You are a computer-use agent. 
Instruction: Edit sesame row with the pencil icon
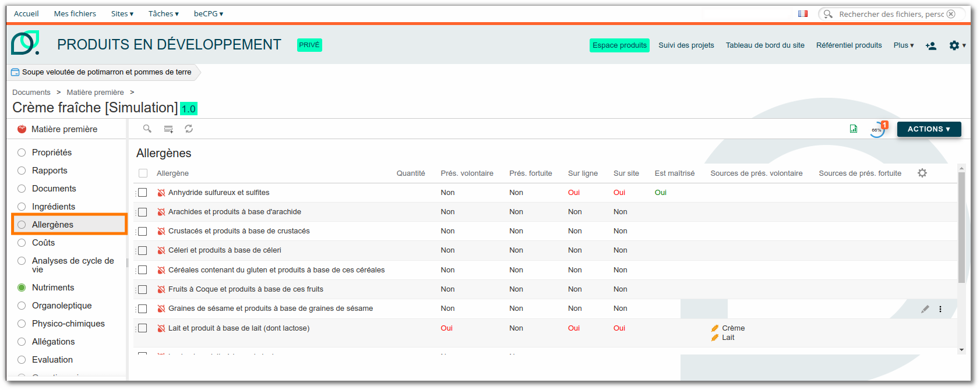[x=925, y=309]
